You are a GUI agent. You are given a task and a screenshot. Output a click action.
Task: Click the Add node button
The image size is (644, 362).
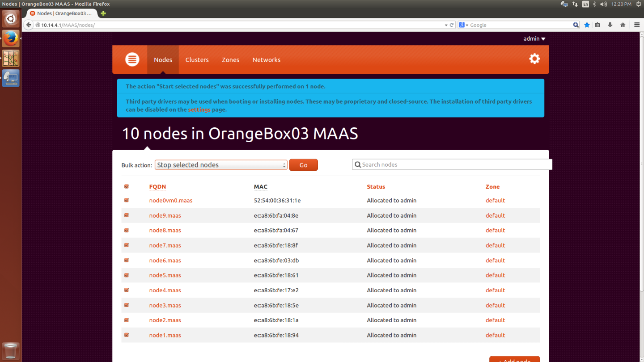514,359
